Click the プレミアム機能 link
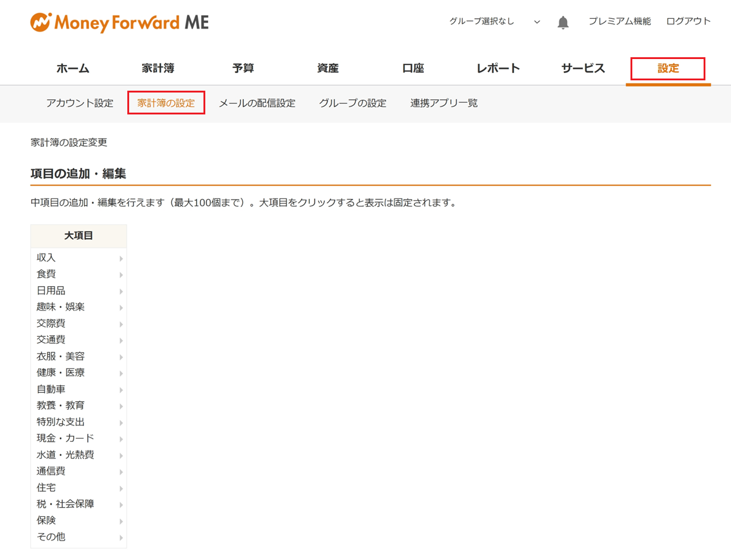The width and height of the screenshot is (731, 560). click(x=620, y=21)
